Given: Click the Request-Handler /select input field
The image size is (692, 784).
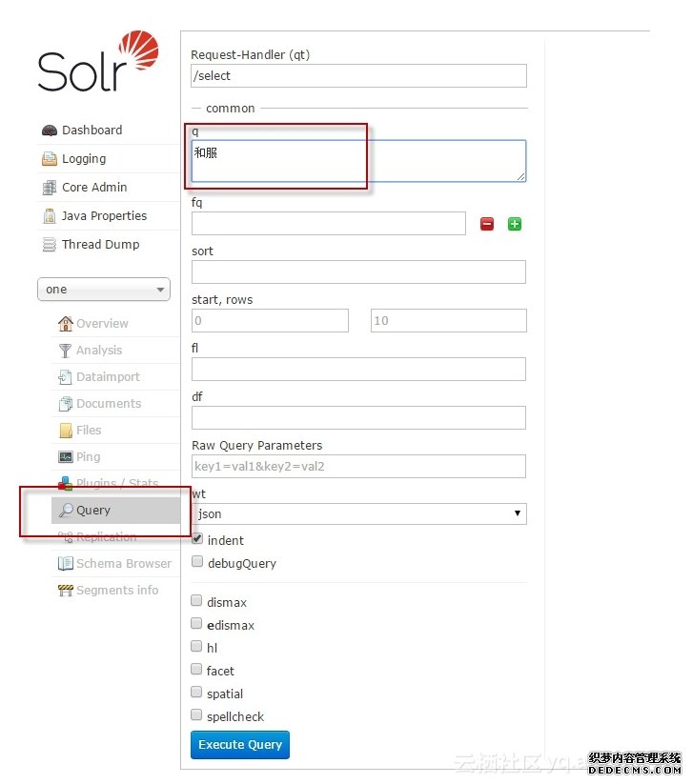Looking at the screenshot, I should (358, 76).
